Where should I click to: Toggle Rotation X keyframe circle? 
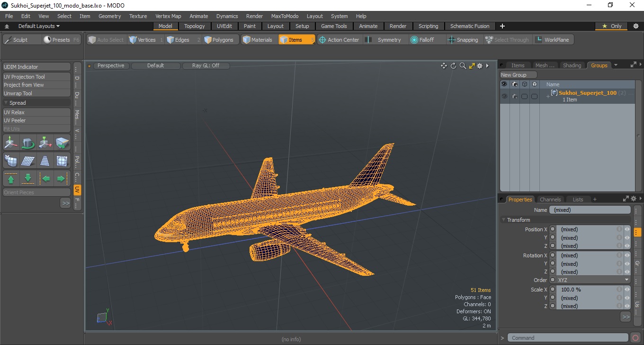click(x=553, y=255)
